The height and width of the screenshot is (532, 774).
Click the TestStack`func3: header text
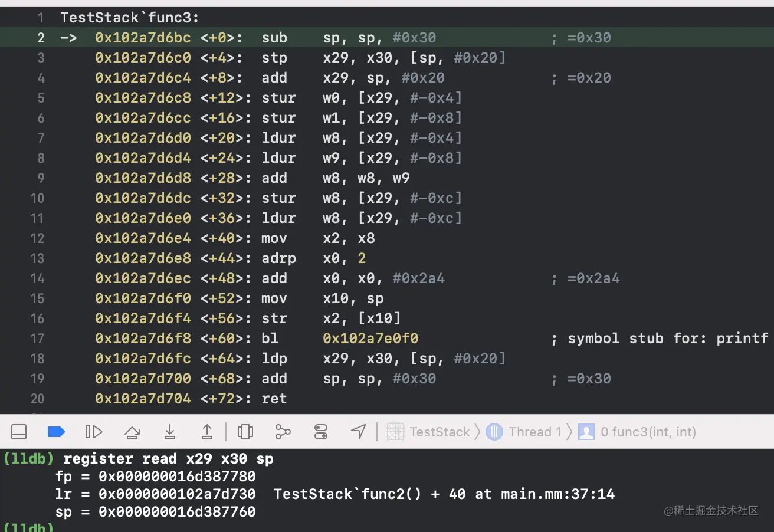coord(130,18)
